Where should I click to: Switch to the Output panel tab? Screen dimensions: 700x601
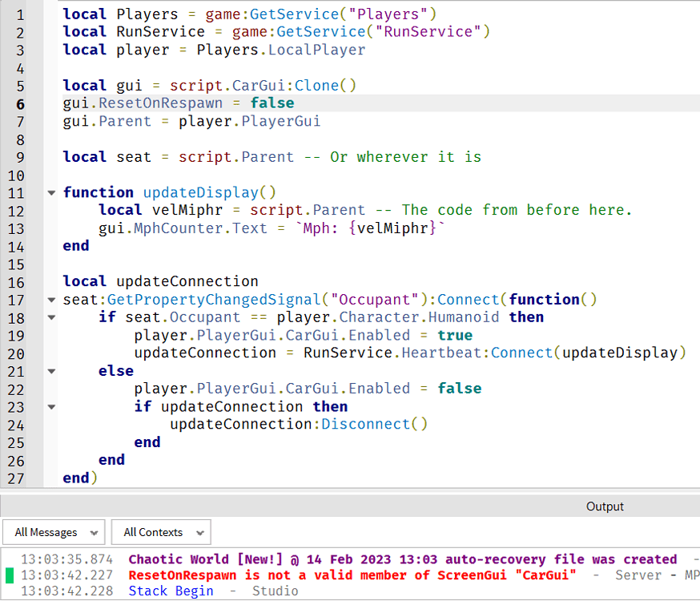click(604, 506)
